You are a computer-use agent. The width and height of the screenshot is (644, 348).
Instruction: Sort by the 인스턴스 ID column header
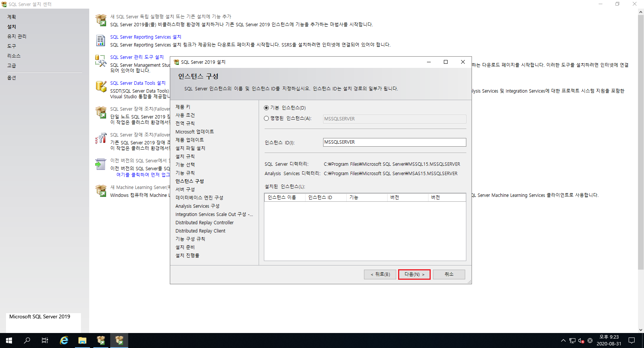point(325,197)
